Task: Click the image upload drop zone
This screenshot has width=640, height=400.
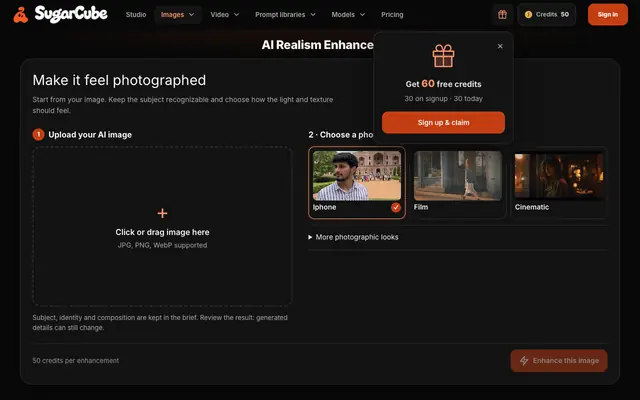Action: tap(162, 227)
